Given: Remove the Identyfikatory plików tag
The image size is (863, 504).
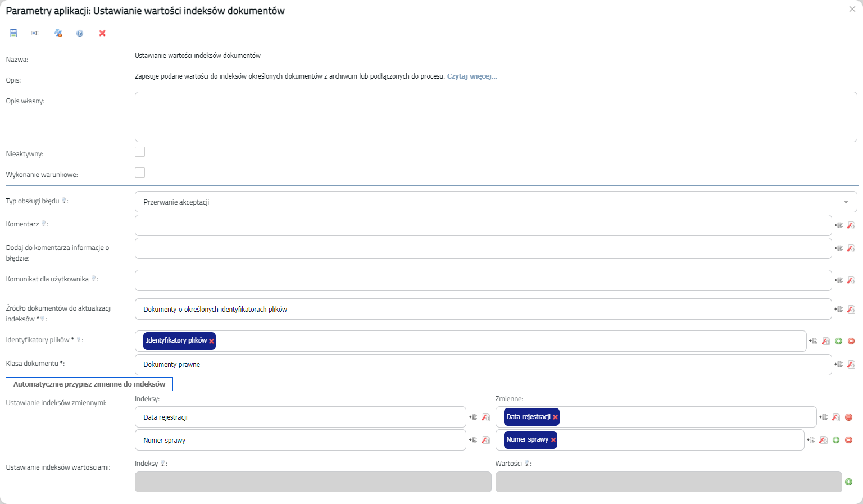Looking at the screenshot, I should click(212, 341).
